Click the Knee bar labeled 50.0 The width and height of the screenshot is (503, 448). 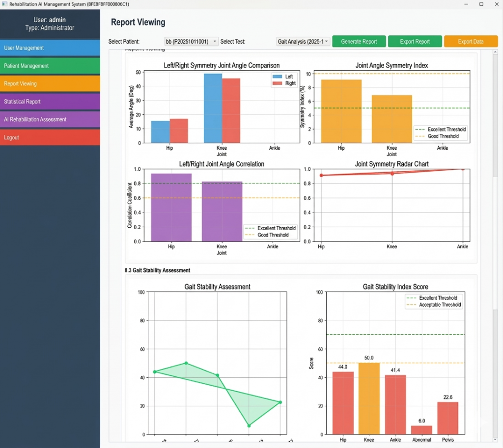point(369,398)
